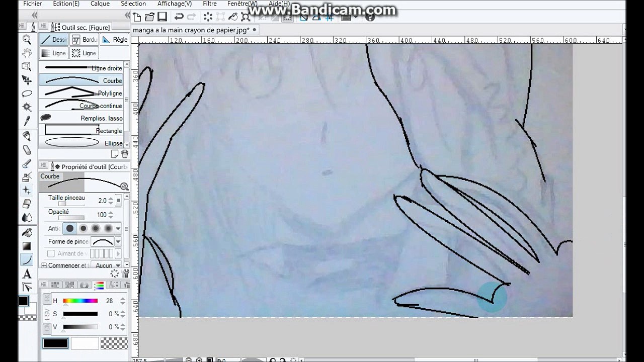Reset tool properties to initial settings

point(115,274)
